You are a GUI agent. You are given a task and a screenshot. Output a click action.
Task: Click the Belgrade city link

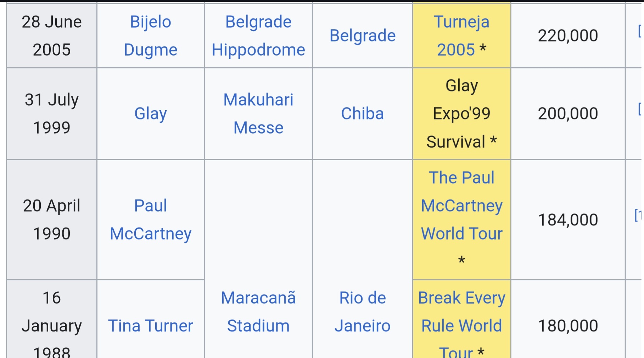pyautogui.click(x=363, y=35)
